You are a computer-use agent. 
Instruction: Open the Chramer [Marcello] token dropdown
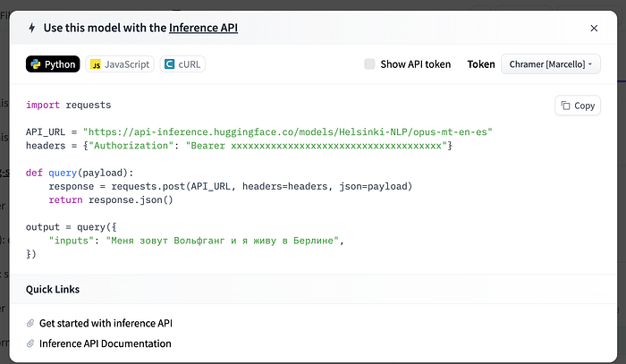pyautogui.click(x=551, y=64)
